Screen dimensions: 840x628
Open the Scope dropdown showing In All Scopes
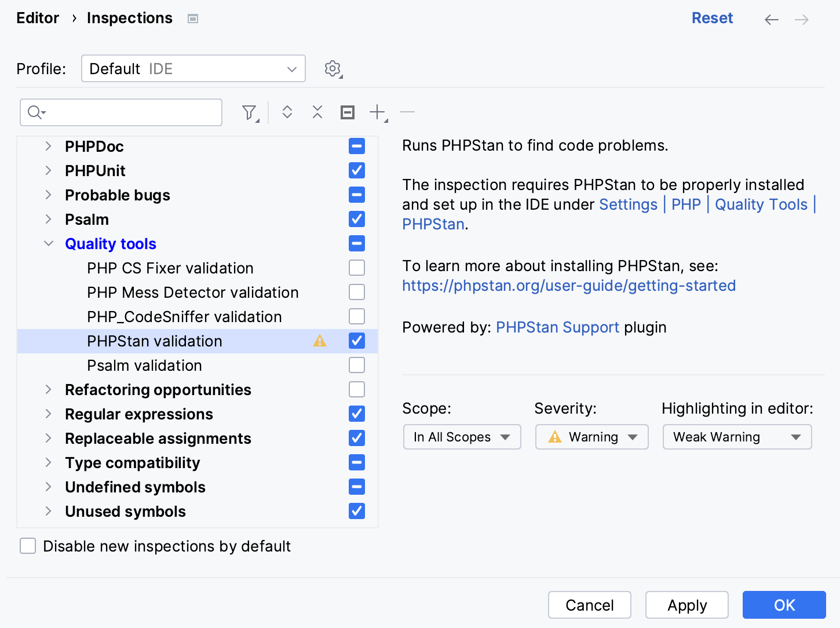(462, 437)
